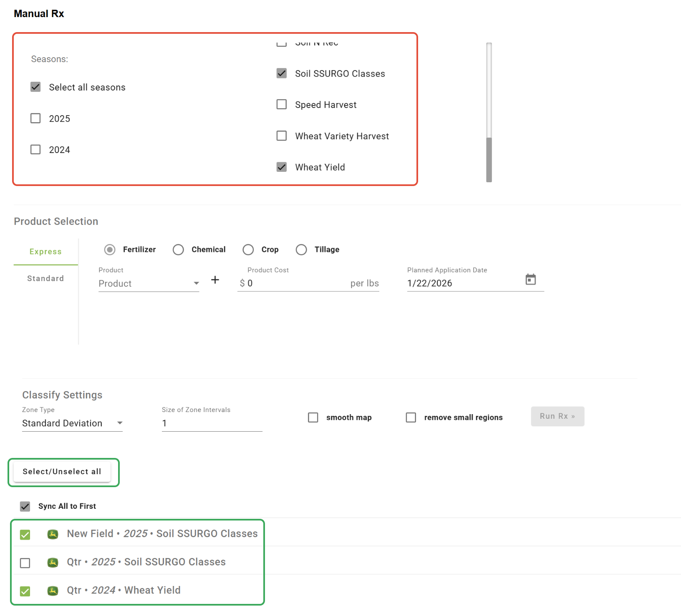
Task: Switch to the Standard tab
Action: pos(45,279)
